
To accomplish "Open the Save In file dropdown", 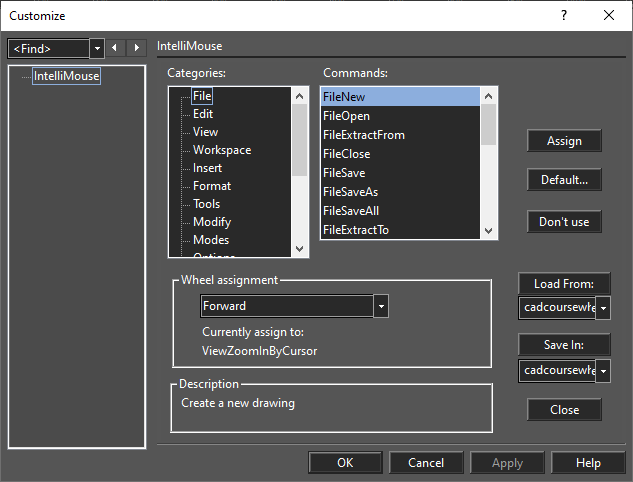I will click(x=603, y=371).
